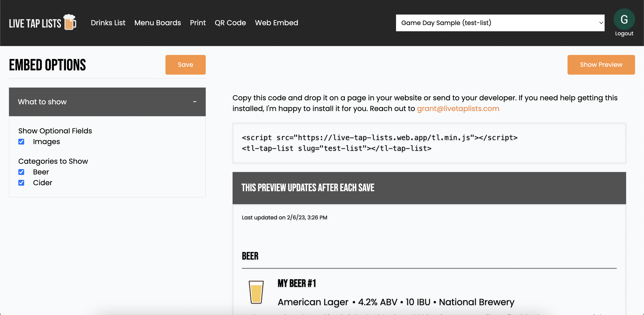Click the embed script code box

click(x=429, y=143)
